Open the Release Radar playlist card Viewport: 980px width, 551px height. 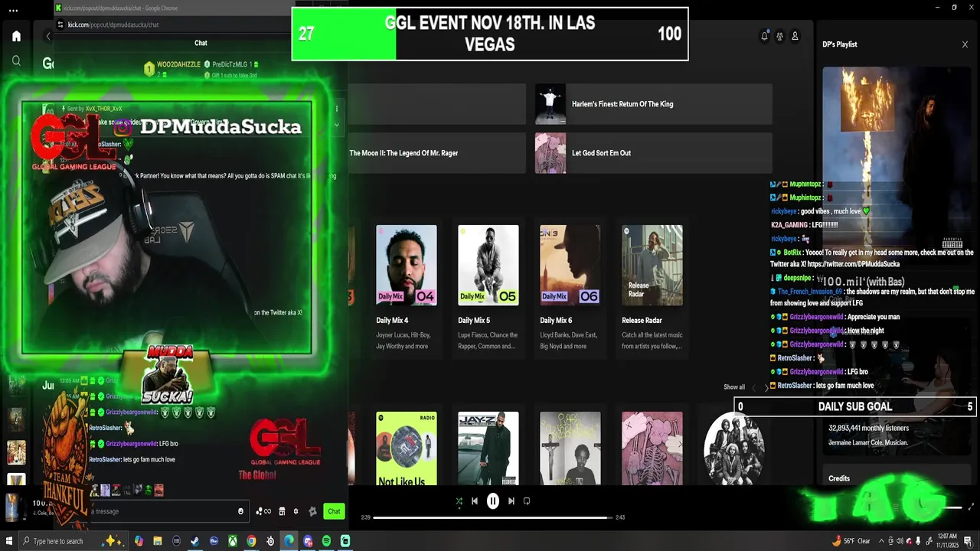coord(652,288)
